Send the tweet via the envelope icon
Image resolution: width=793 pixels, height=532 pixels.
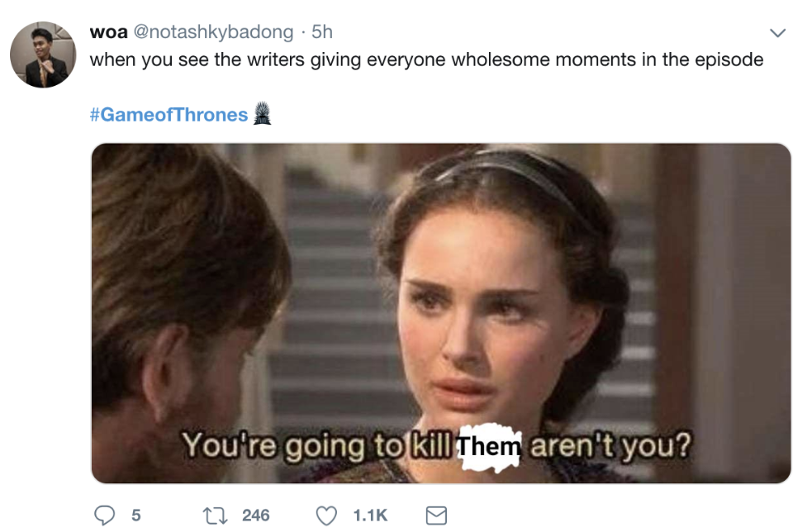436,515
